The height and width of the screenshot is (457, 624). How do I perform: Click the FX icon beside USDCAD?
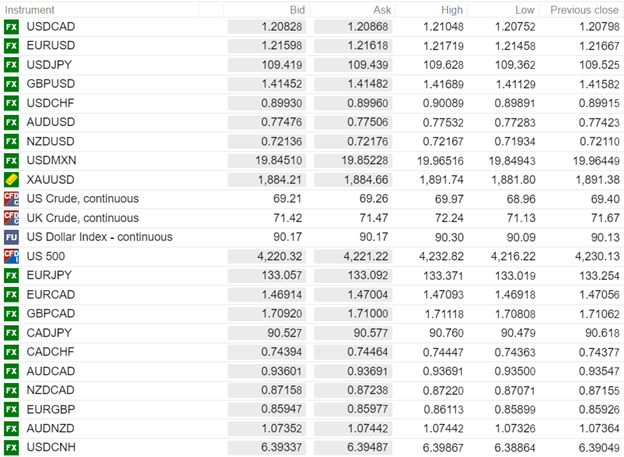(x=12, y=26)
